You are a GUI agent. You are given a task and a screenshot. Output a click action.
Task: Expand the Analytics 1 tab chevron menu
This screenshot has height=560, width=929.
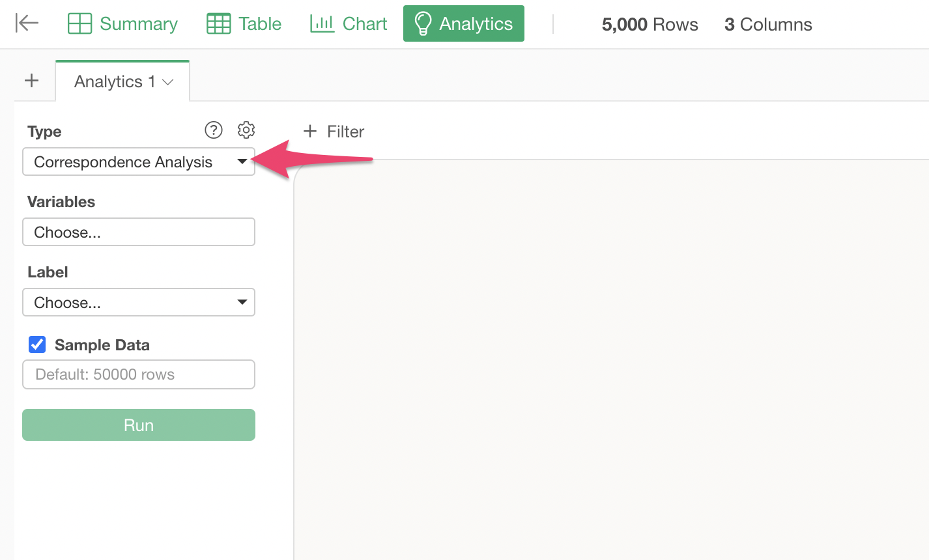click(168, 82)
